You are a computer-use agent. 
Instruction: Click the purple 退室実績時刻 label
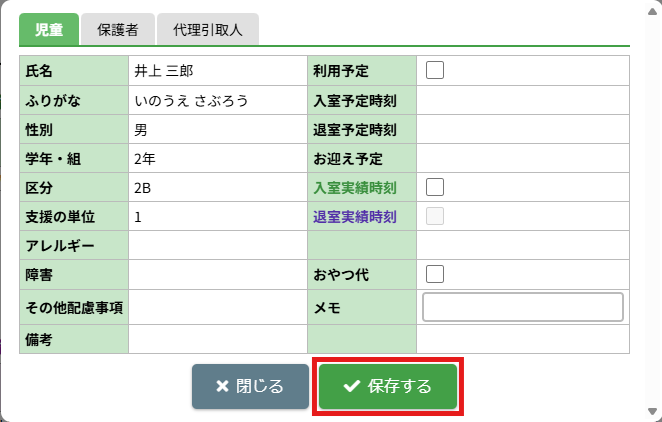pyautogui.click(x=355, y=217)
